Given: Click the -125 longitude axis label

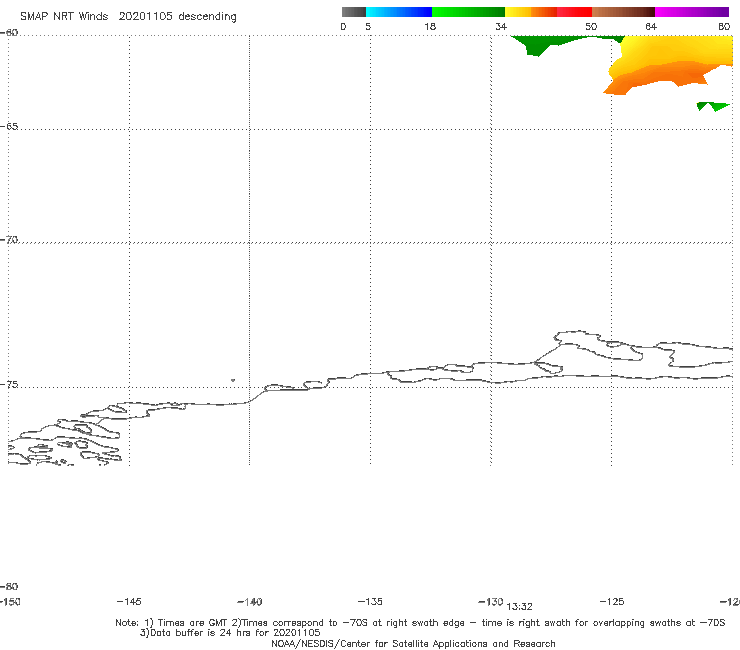Looking at the screenshot, I should 612,601.
